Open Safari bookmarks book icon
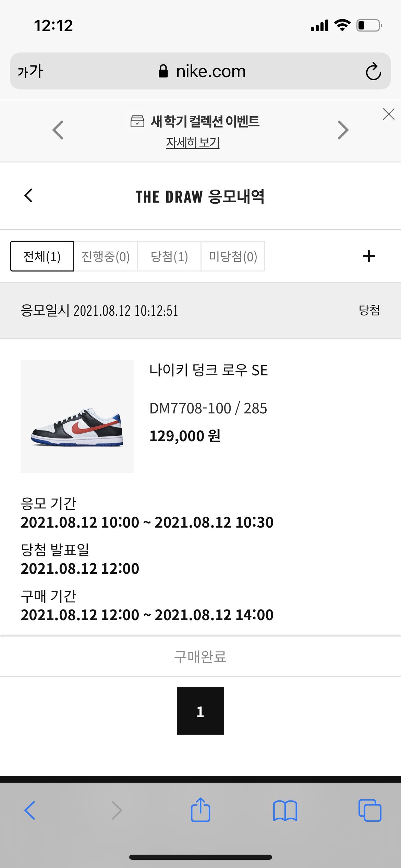Screen dimensions: 401x868 (x=285, y=810)
